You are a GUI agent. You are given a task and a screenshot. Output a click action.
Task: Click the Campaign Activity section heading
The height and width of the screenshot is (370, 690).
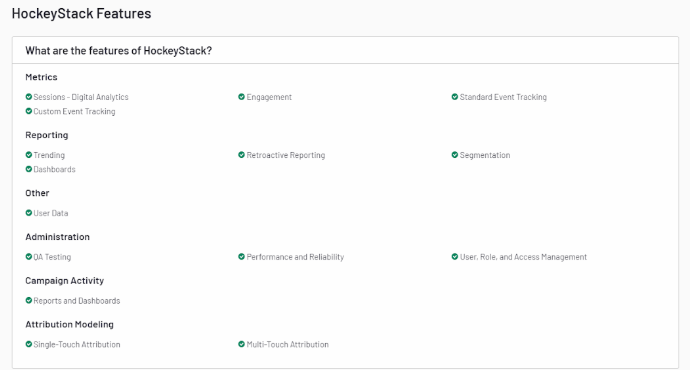tap(65, 281)
